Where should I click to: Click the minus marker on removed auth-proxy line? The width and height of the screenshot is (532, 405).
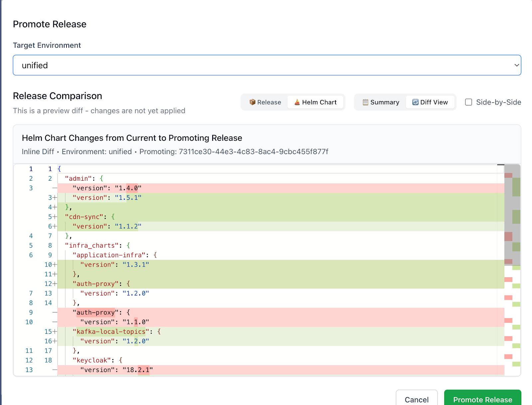(x=55, y=312)
